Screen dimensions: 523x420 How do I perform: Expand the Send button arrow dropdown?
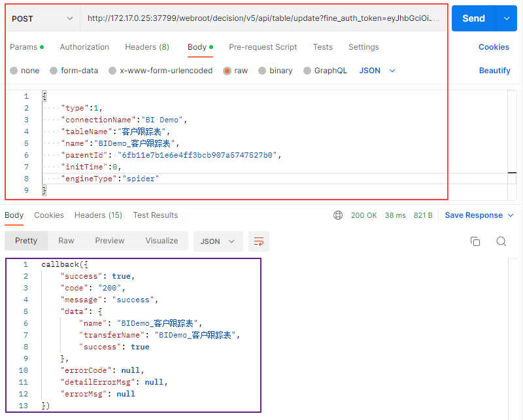coord(507,19)
